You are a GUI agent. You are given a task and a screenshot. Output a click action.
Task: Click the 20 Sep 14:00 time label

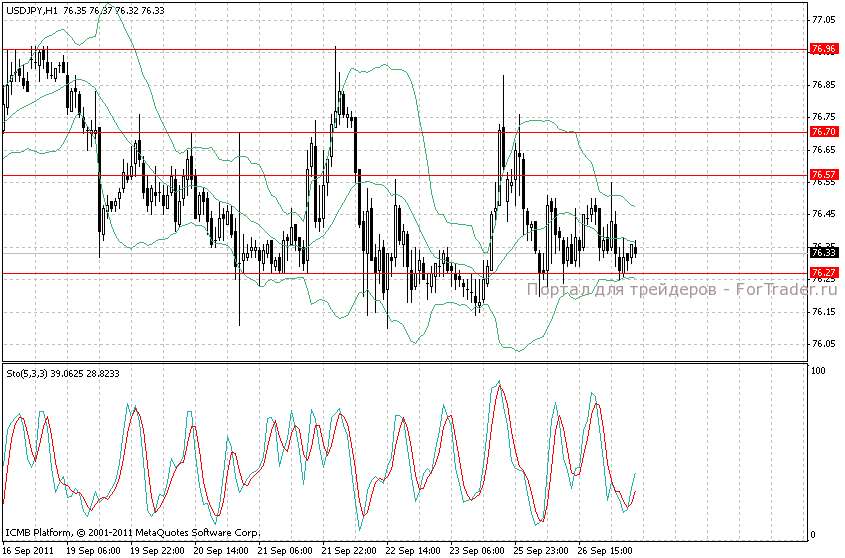(221, 550)
